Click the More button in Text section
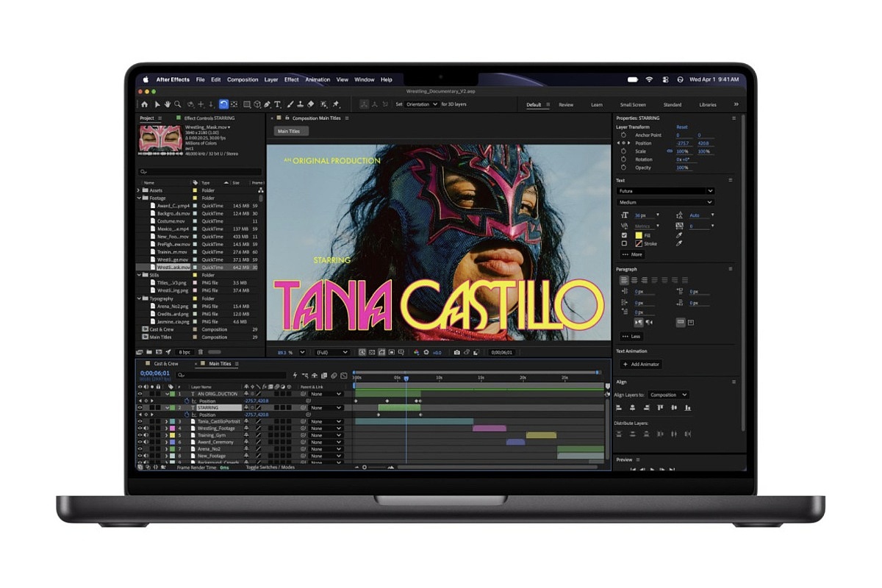The height and width of the screenshot is (588, 882). pos(632,254)
